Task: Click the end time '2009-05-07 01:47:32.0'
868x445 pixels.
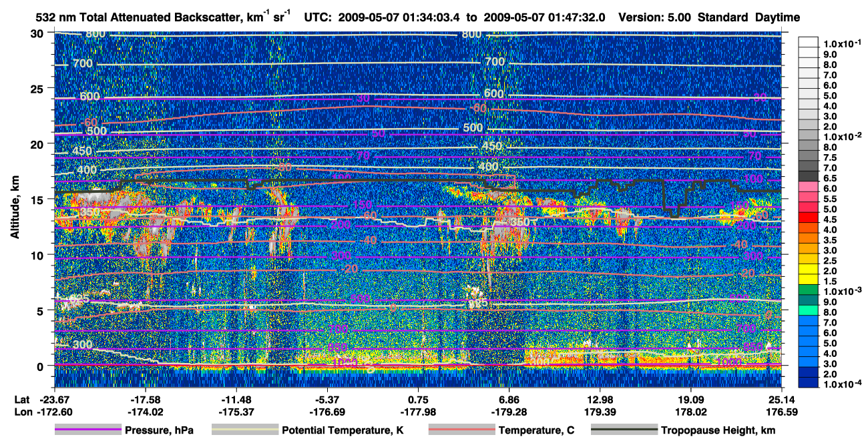Action: 544,17
